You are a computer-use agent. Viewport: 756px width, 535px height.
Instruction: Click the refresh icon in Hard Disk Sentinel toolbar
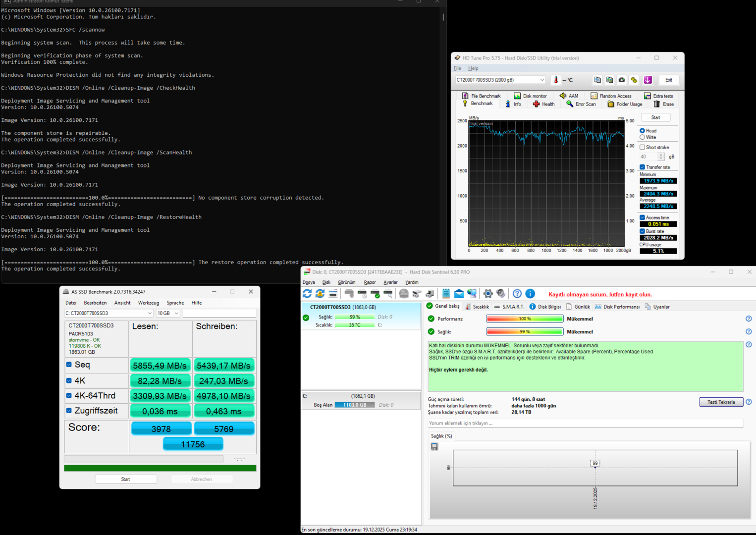coord(307,294)
